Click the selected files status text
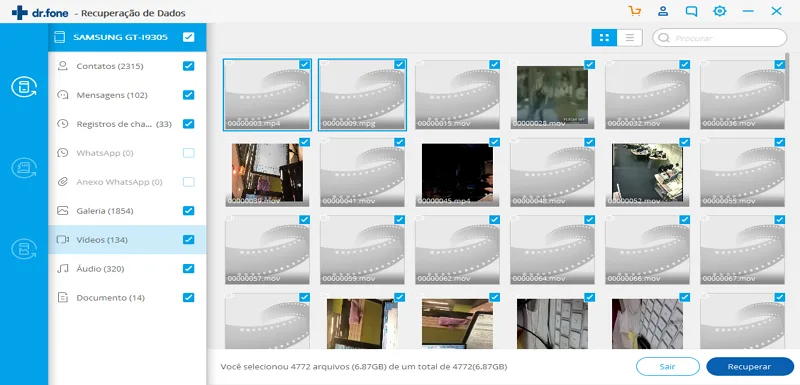The height and width of the screenshot is (385, 800). point(364,367)
